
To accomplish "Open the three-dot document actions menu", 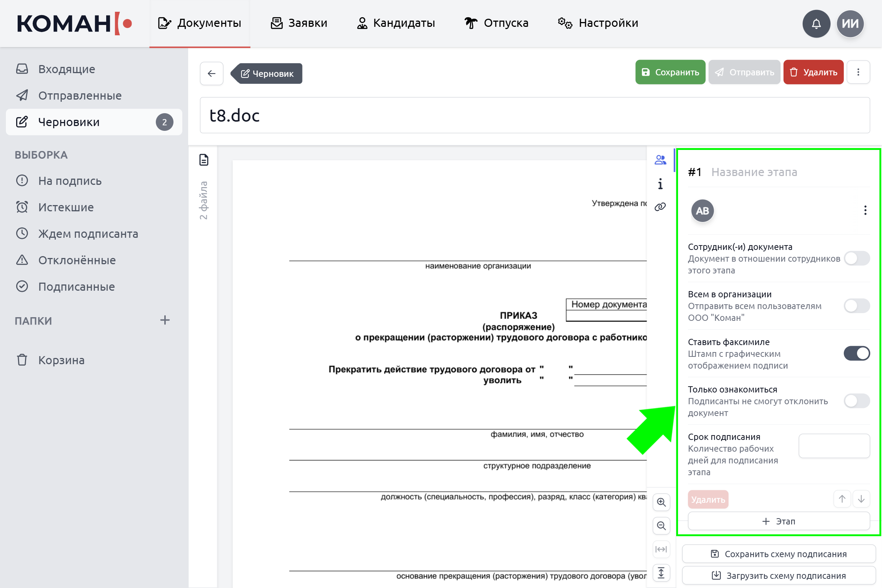I will coord(858,72).
